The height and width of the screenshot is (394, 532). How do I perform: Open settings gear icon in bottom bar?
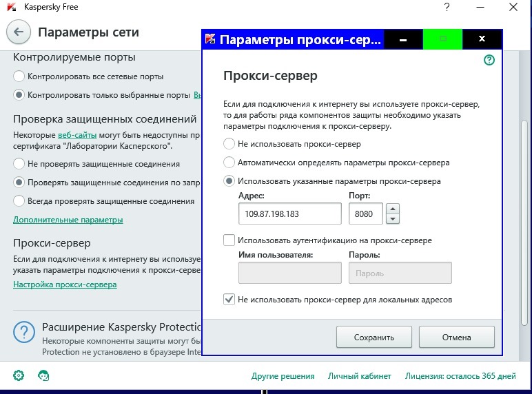(x=19, y=375)
